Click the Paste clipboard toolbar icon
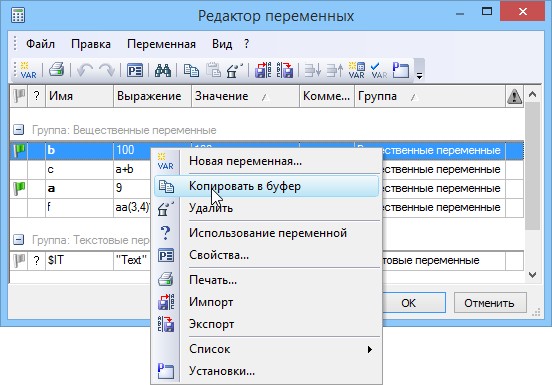Screen dimensions: 552x385 pos(213,70)
